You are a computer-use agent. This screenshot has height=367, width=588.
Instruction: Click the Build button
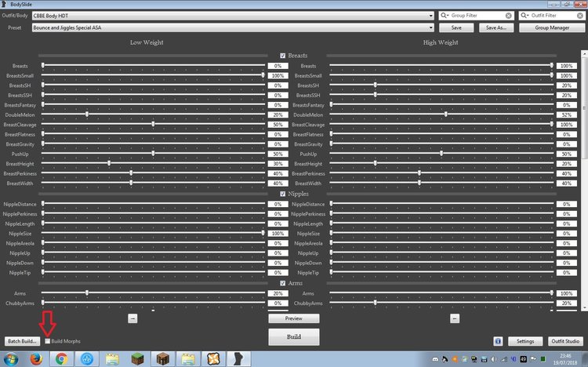(294, 336)
